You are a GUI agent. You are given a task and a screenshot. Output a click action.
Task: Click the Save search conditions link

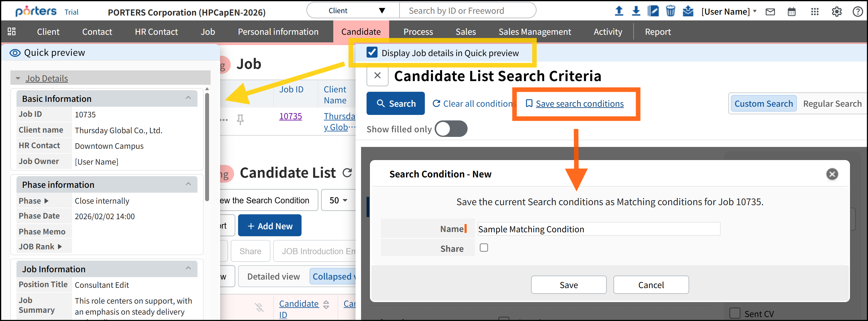tap(579, 104)
